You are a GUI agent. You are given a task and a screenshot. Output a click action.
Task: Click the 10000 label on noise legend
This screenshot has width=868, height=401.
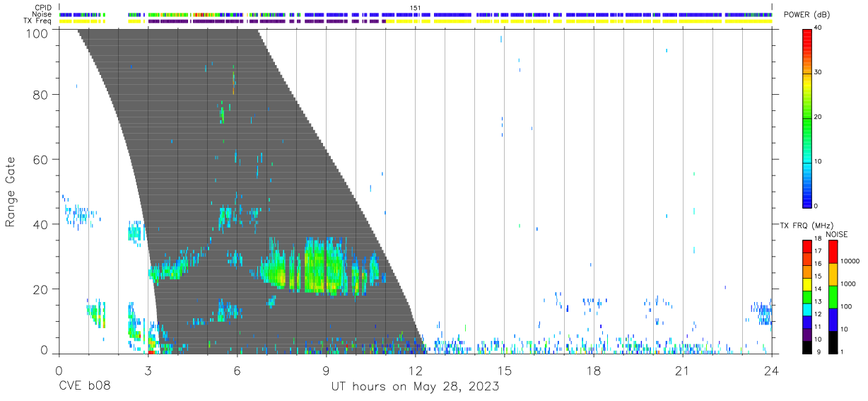pos(850,261)
